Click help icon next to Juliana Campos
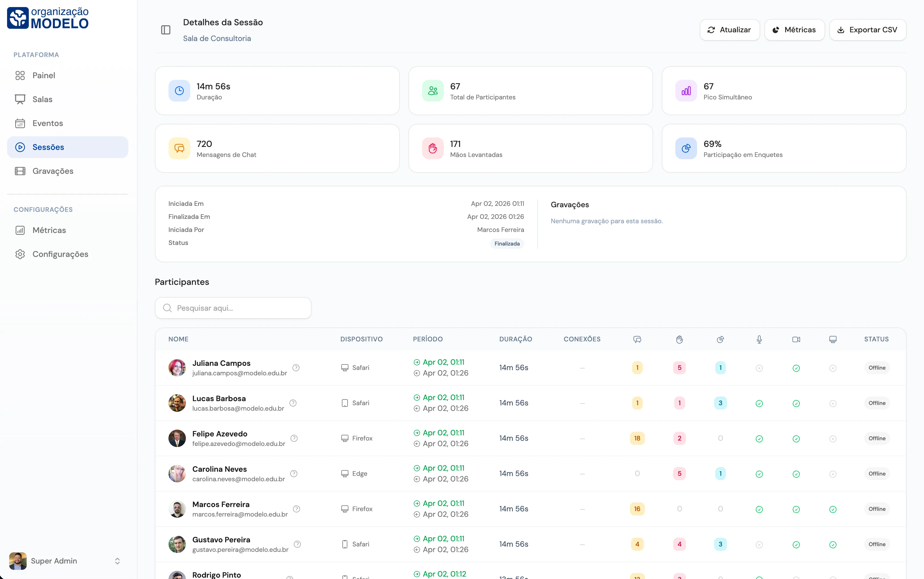The image size is (924, 579). tap(296, 368)
